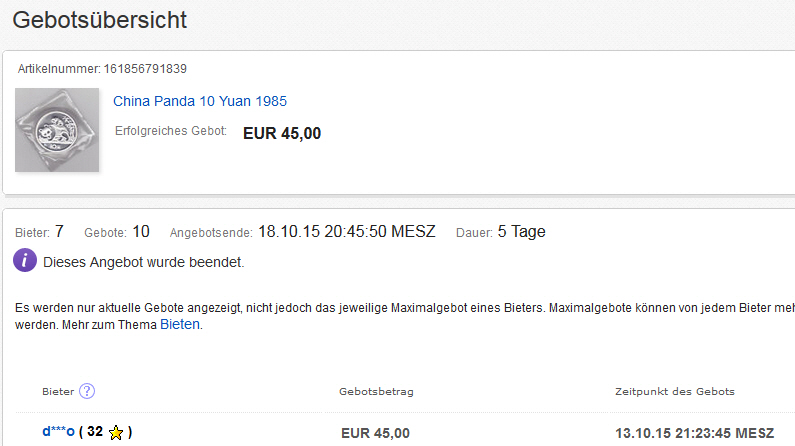Open the China Panda 10 Yuan 1985 link
795x446 pixels.
click(200, 101)
